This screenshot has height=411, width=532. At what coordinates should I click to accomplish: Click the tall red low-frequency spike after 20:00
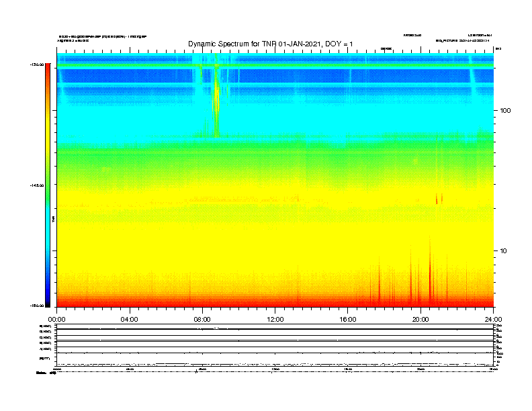(430, 271)
